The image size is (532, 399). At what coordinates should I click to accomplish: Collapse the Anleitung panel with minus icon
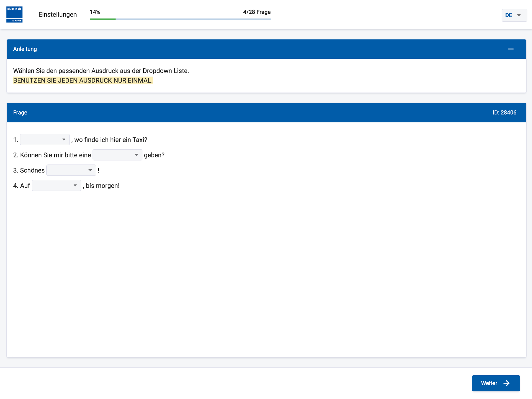tap(511, 49)
